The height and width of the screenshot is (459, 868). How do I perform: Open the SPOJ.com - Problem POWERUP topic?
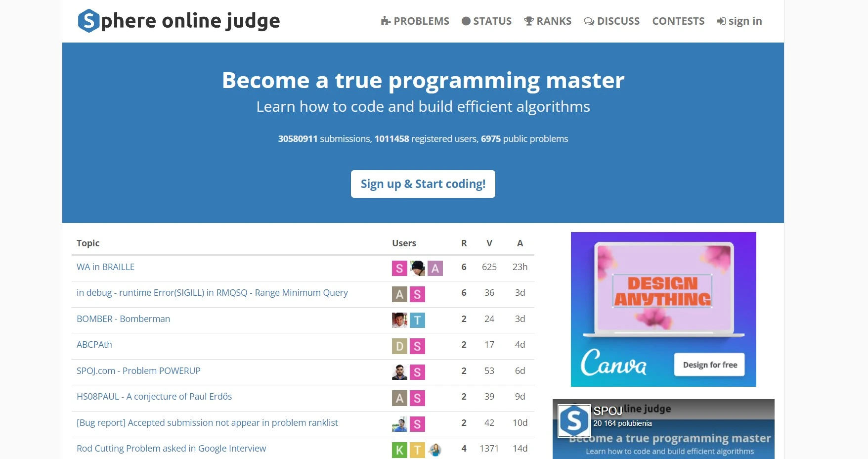pyautogui.click(x=138, y=371)
